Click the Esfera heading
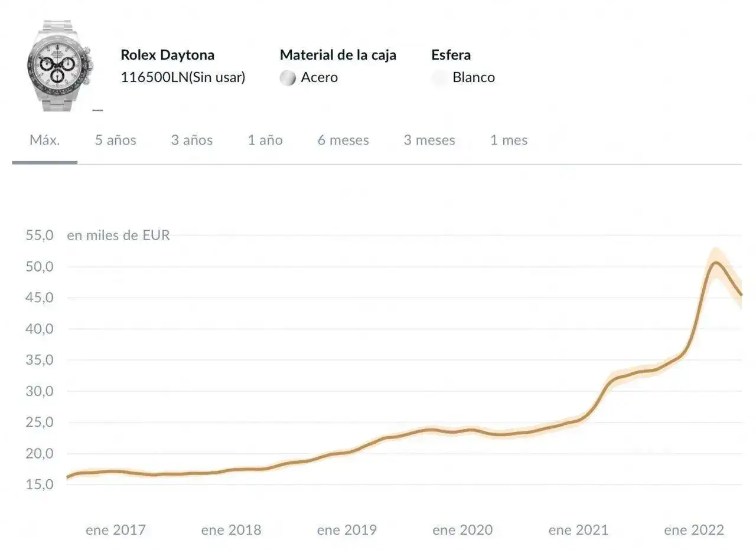This screenshot has width=756, height=550. tap(451, 55)
